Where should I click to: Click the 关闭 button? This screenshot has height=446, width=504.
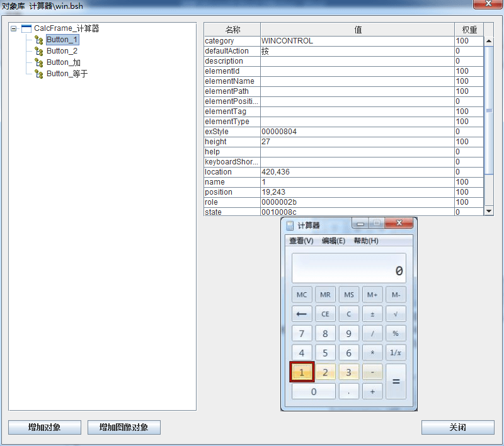pos(457,428)
